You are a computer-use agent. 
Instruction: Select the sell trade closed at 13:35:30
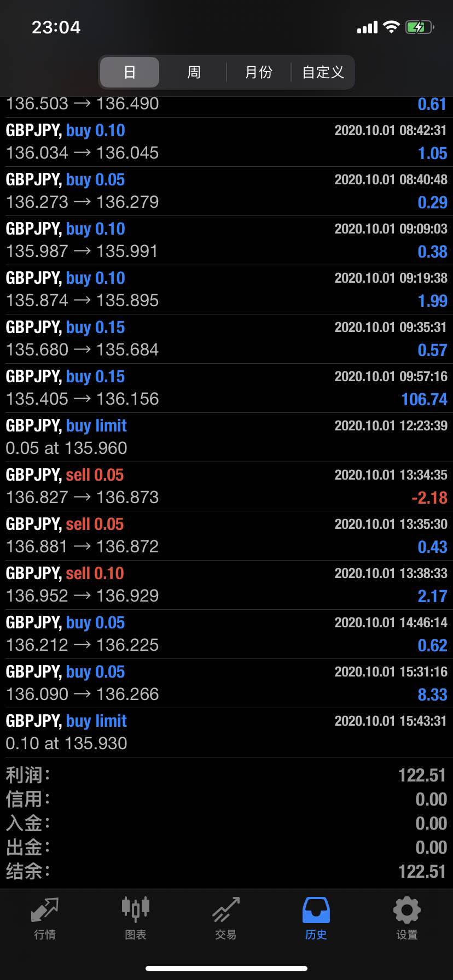coord(226,536)
